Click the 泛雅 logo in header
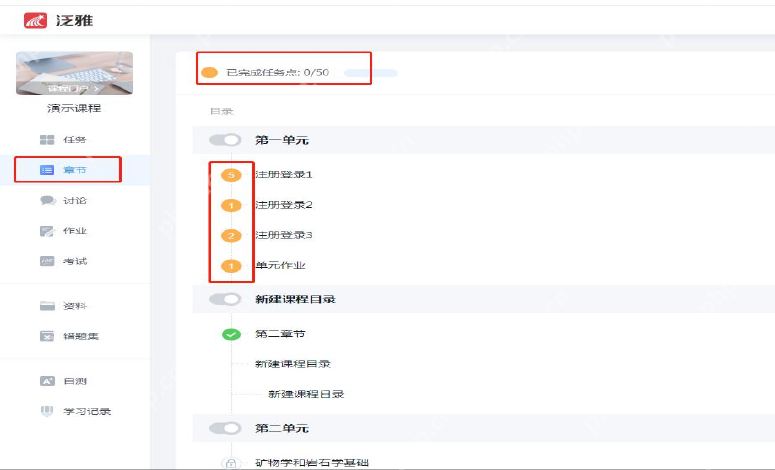 pyautogui.click(x=58, y=20)
